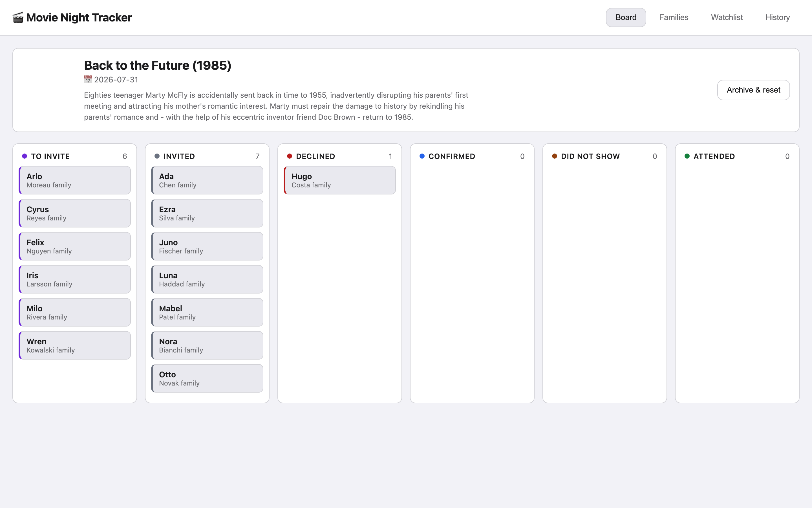Click the DECLINED column header

[x=315, y=156]
